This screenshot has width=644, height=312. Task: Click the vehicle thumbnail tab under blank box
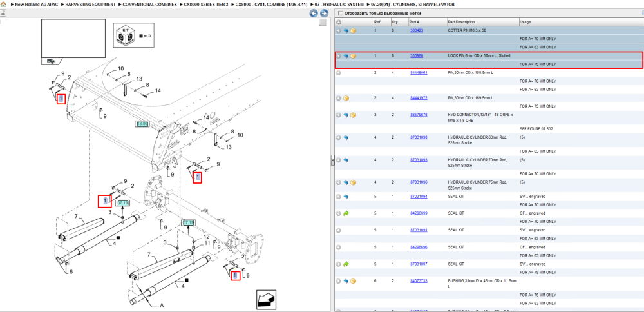click(50, 61)
